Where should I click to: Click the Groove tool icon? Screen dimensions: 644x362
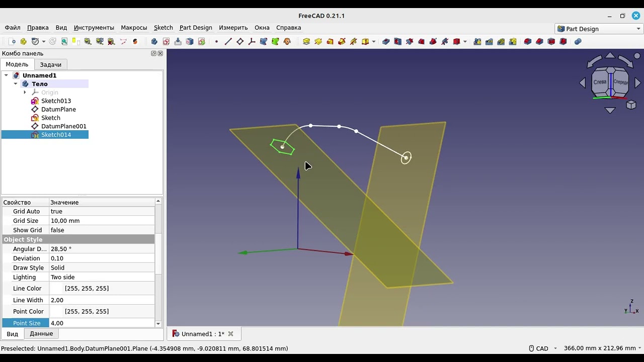410,42
